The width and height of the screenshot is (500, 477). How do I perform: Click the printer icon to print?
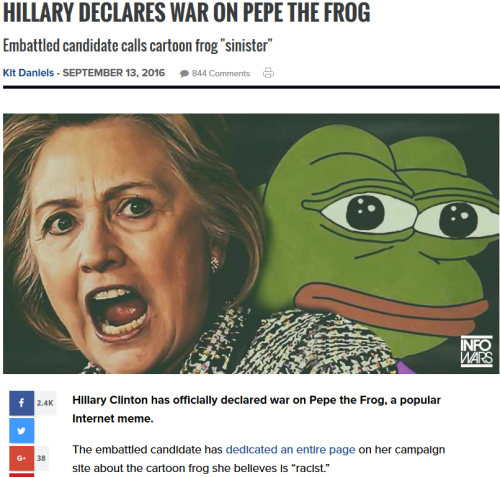pos(268,73)
